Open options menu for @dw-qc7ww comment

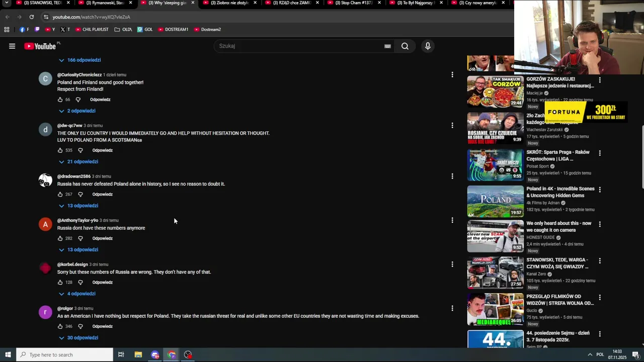point(452,125)
